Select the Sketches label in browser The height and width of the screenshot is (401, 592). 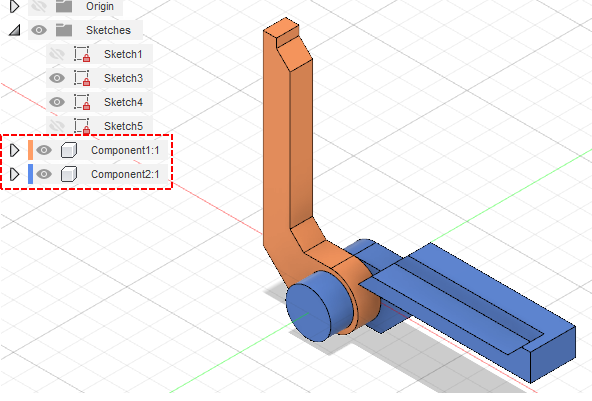point(108,30)
